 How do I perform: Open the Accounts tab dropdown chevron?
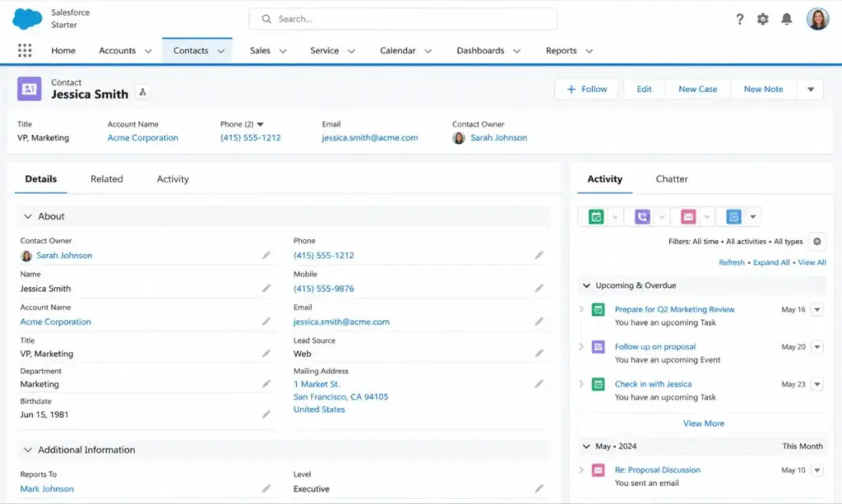148,51
